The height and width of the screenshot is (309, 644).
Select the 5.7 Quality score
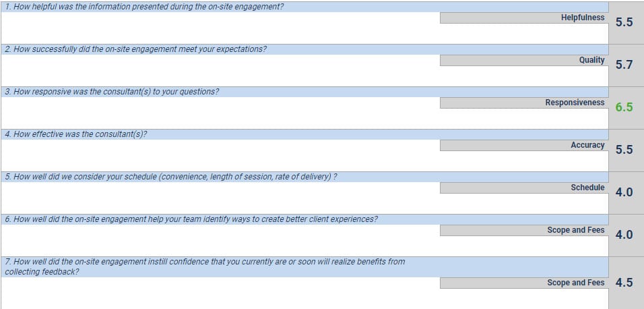click(624, 65)
